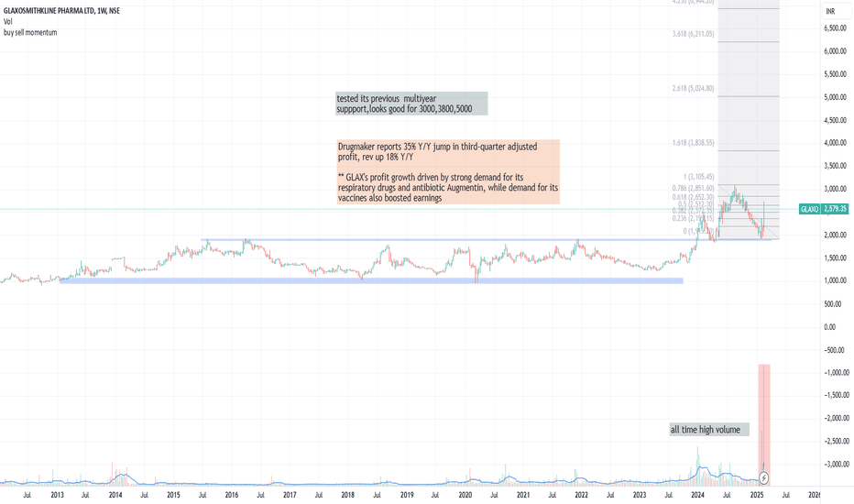The height and width of the screenshot is (504, 854).
Task: Select the 'Drugmaker reports 35% Y/Y jump' note
Action: click(x=448, y=172)
